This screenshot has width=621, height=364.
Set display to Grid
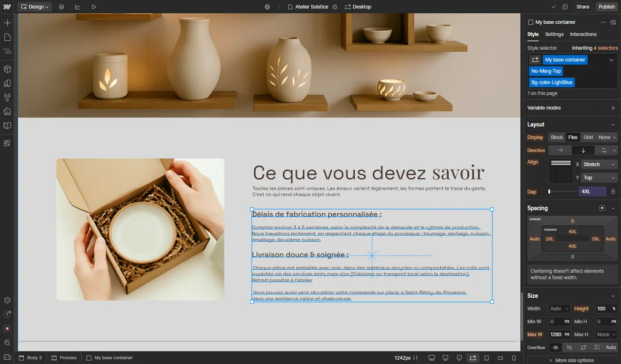[x=588, y=137]
